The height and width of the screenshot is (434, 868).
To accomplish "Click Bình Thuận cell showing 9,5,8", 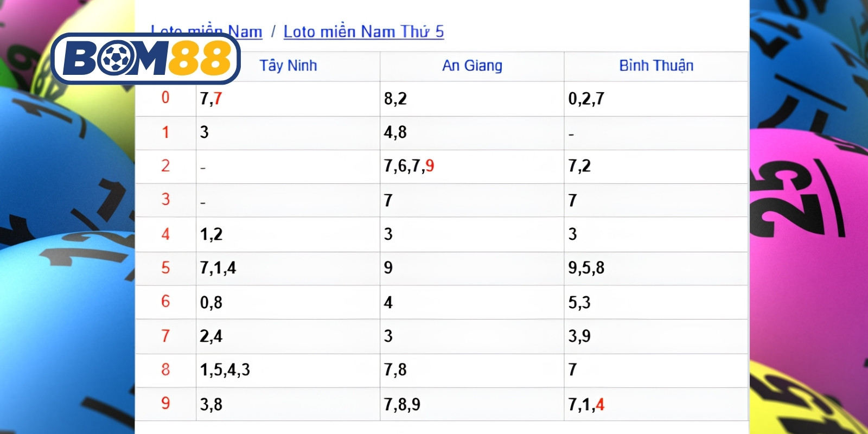I will (x=656, y=268).
